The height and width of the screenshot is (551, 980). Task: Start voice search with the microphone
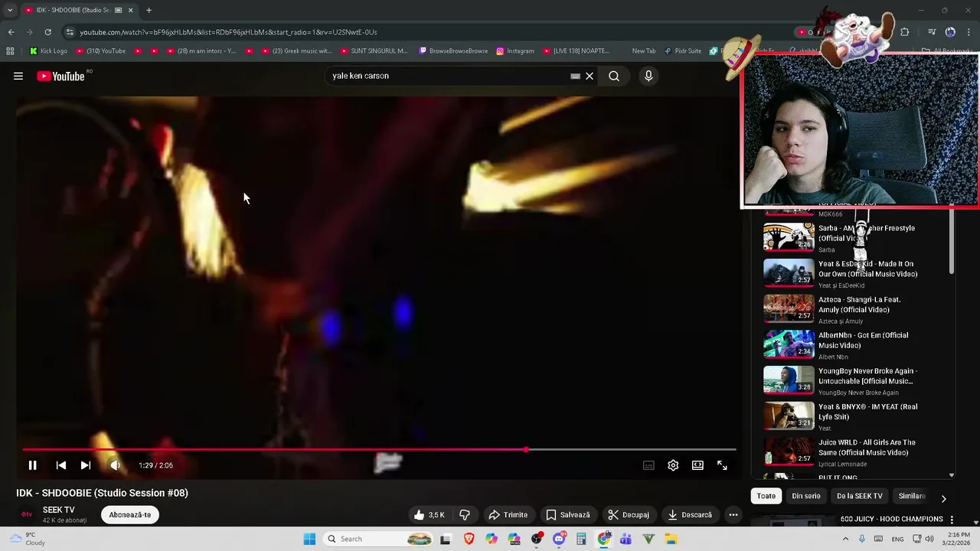coord(648,76)
